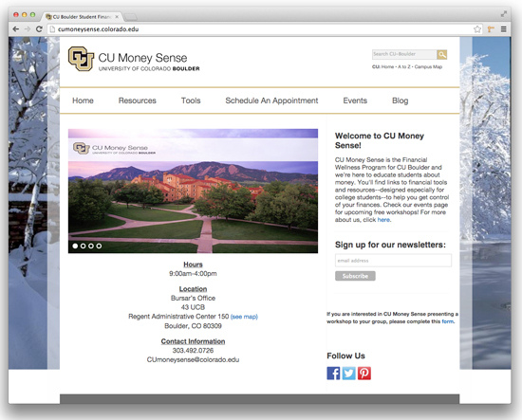The image size is (522, 420).
Task: Select the CU Boulder Student Finance tab
Action: coord(82,17)
